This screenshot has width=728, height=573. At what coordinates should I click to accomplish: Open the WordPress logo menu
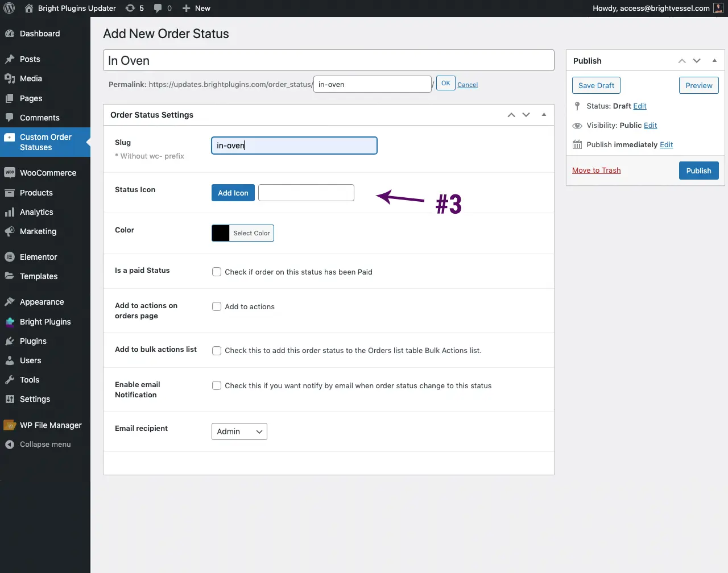[x=10, y=8]
